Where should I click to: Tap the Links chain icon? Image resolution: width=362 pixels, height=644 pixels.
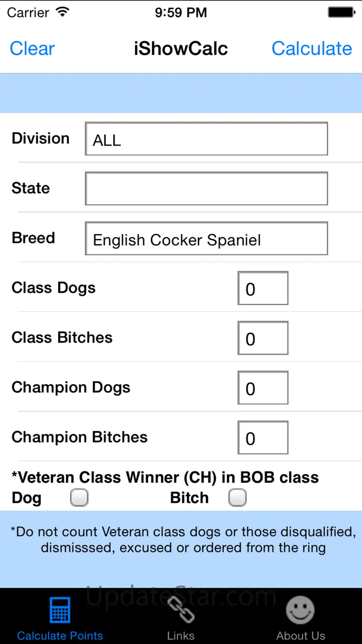coord(181,610)
